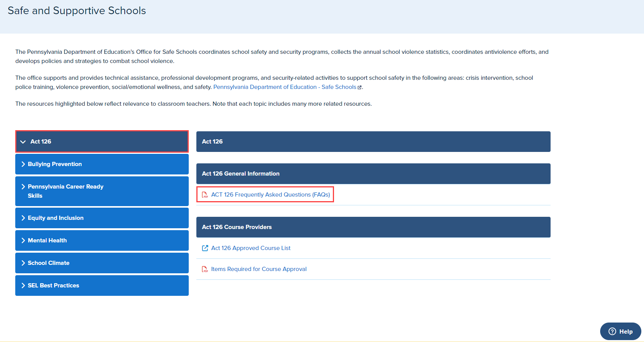Open Items Required for Course Approval link
The width and height of the screenshot is (644, 342).
pos(259,269)
